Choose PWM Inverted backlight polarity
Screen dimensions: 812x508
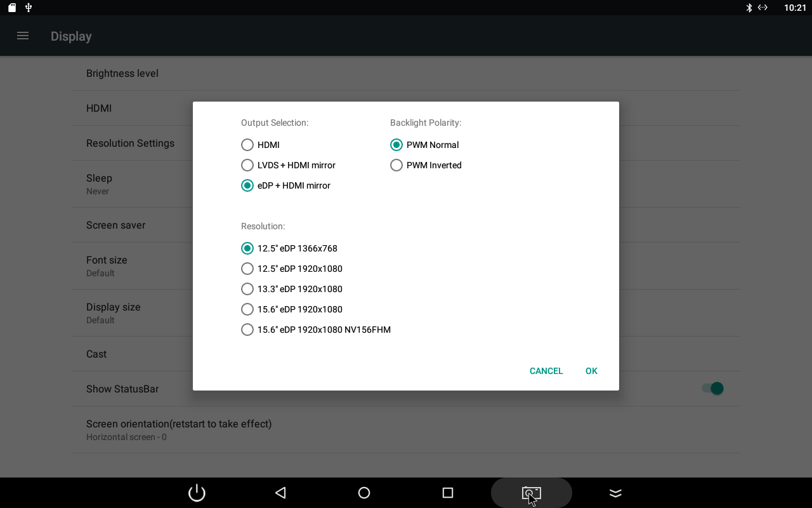point(396,165)
